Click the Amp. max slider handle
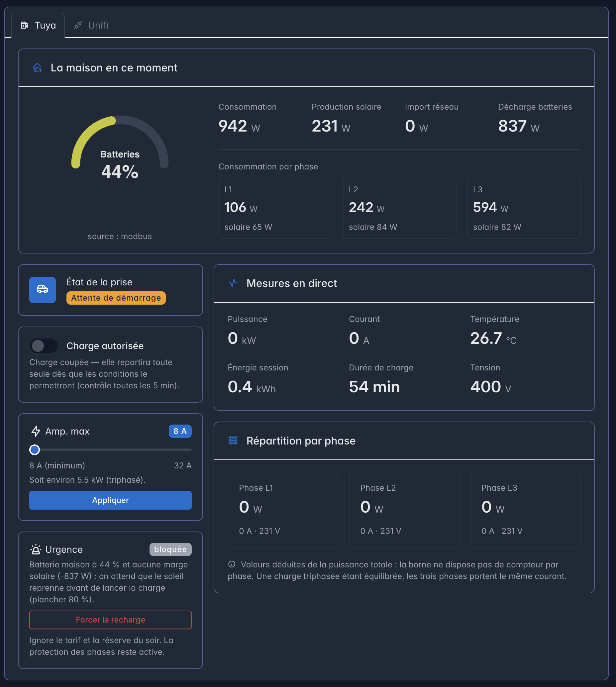 tap(35, 450)
